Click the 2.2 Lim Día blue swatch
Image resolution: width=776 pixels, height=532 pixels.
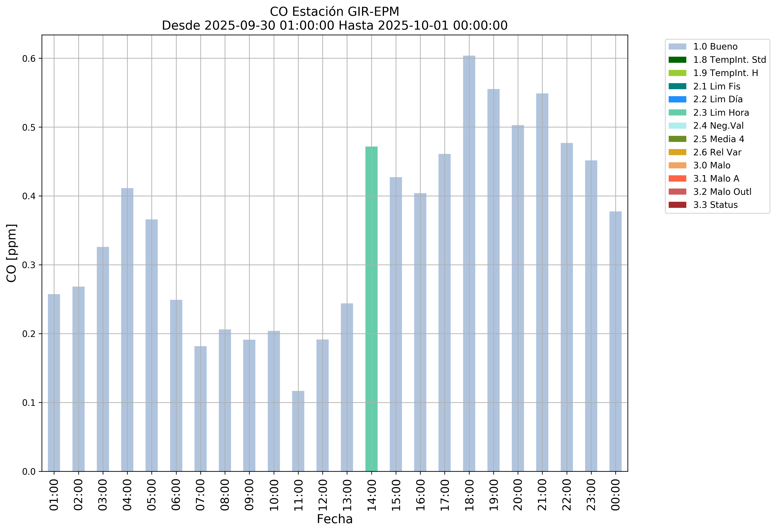tap(677, 100)
